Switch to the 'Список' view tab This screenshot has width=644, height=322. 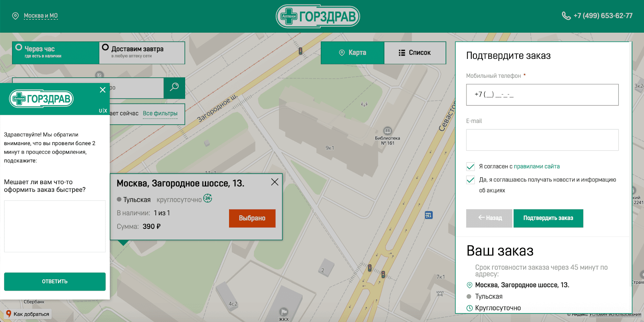pyautogui.click(x=415, y=53)
